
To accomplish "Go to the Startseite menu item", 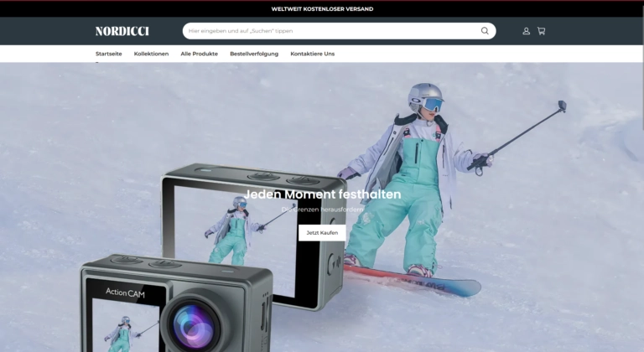I will click(x=108, y=54).
